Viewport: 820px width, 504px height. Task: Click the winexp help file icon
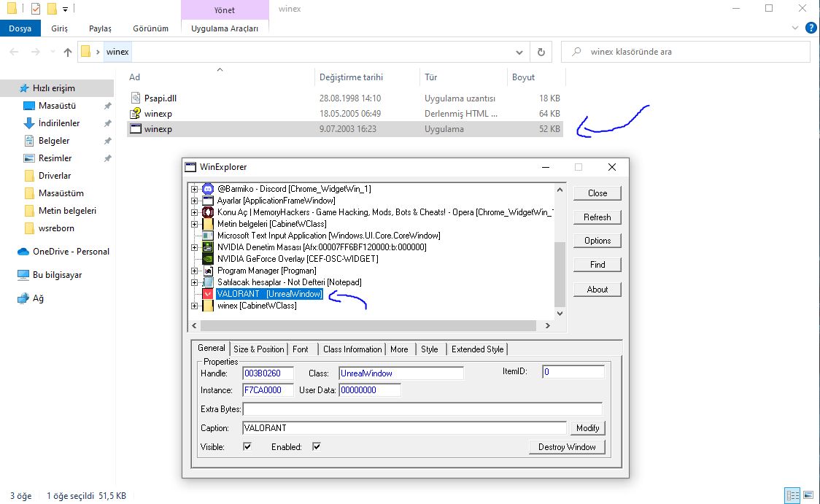coord(136,114)
